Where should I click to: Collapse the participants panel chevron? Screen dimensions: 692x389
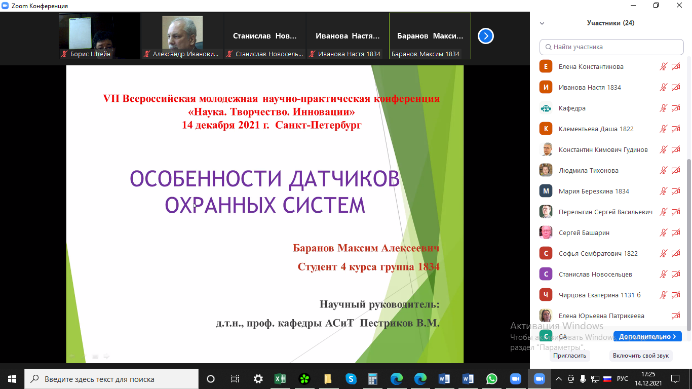click(x=542, y=23)
